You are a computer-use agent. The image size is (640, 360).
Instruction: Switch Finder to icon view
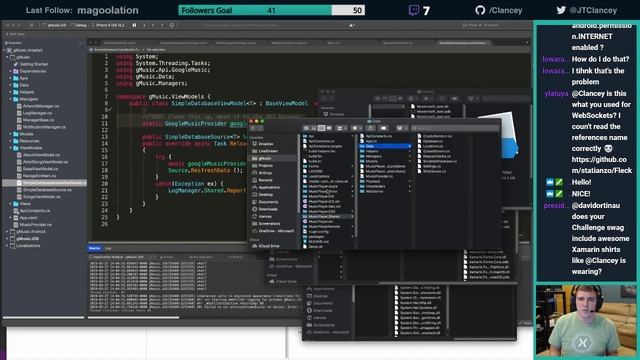pos(306,128)
